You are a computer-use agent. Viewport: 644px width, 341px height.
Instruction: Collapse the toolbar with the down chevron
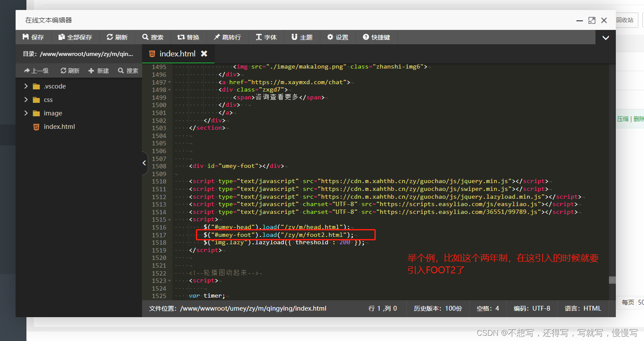(x=605, y=38)
